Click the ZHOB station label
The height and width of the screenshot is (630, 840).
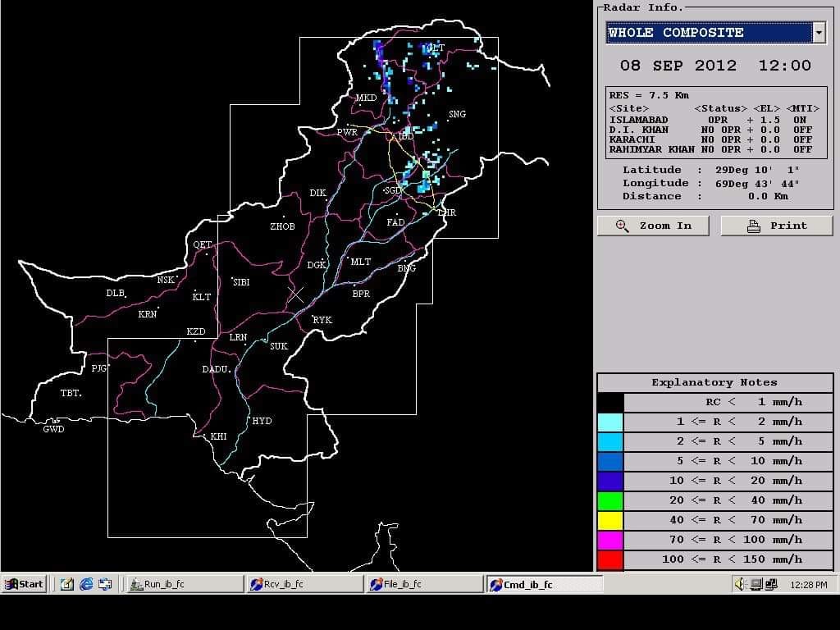coord(282,226)
